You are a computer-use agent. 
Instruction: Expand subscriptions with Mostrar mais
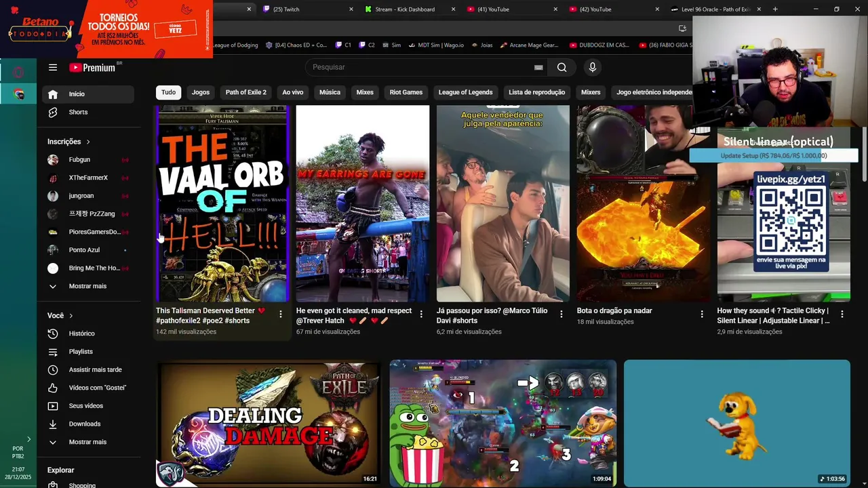87,286
